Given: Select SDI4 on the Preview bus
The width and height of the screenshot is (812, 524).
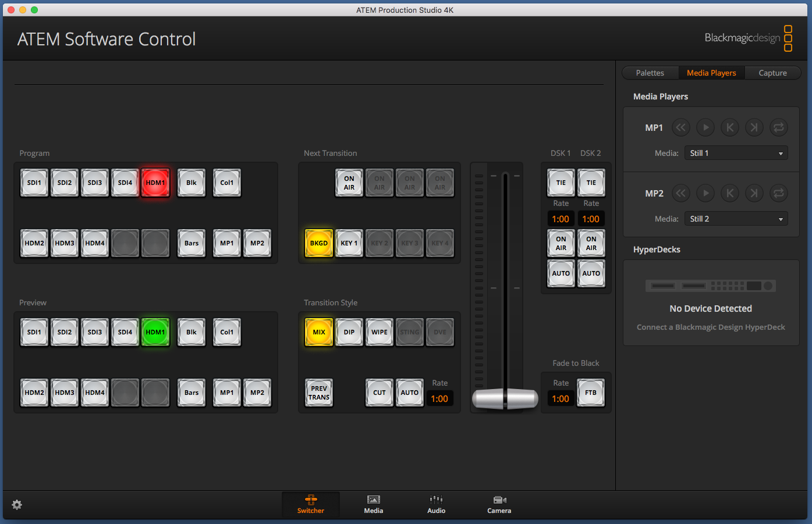Looking at the screenshot, I should click(125, 332).
